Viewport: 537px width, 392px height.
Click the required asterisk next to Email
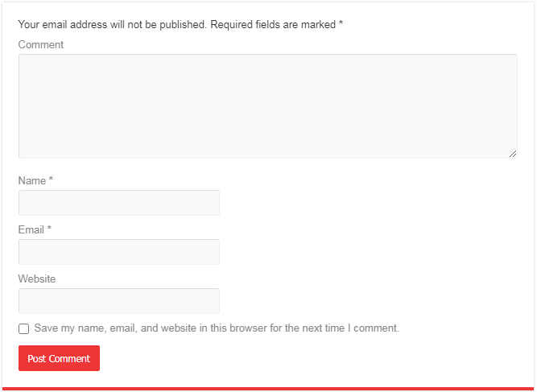[x=49, y=228]
